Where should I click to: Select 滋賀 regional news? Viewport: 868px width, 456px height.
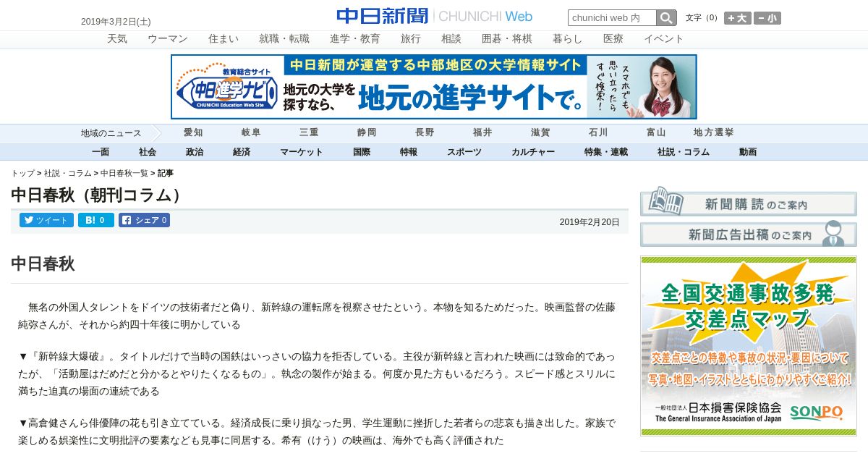[540, 132]
